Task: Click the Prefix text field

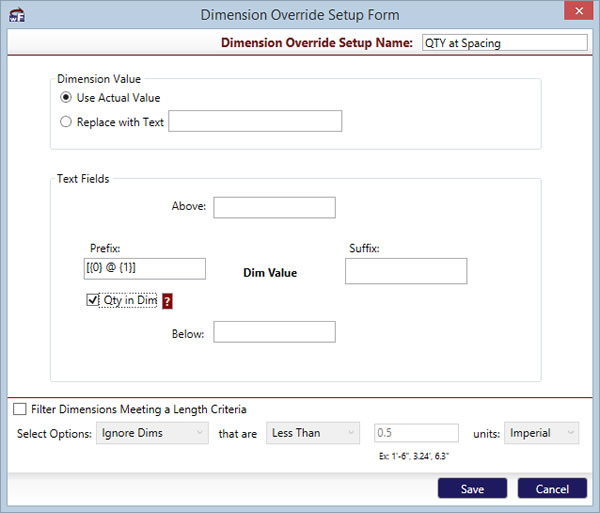Action: (145, 269)
